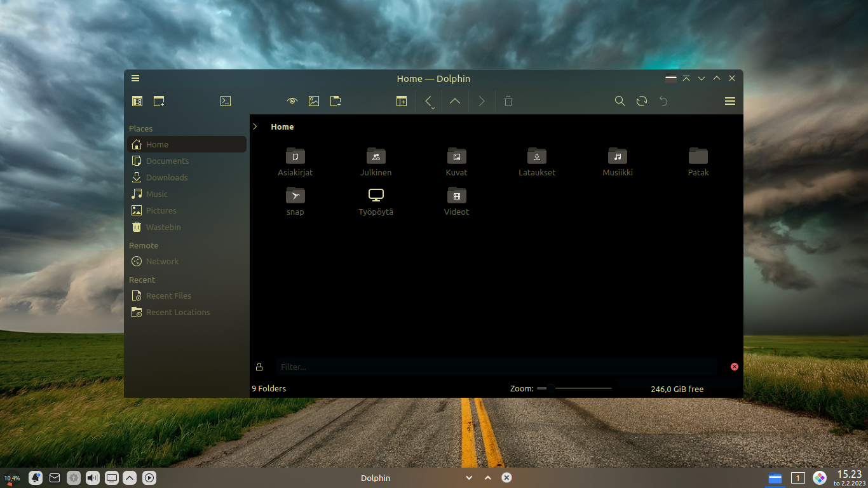
Task: Select the Työpöytä desktop folder
Action: (376, 201)
